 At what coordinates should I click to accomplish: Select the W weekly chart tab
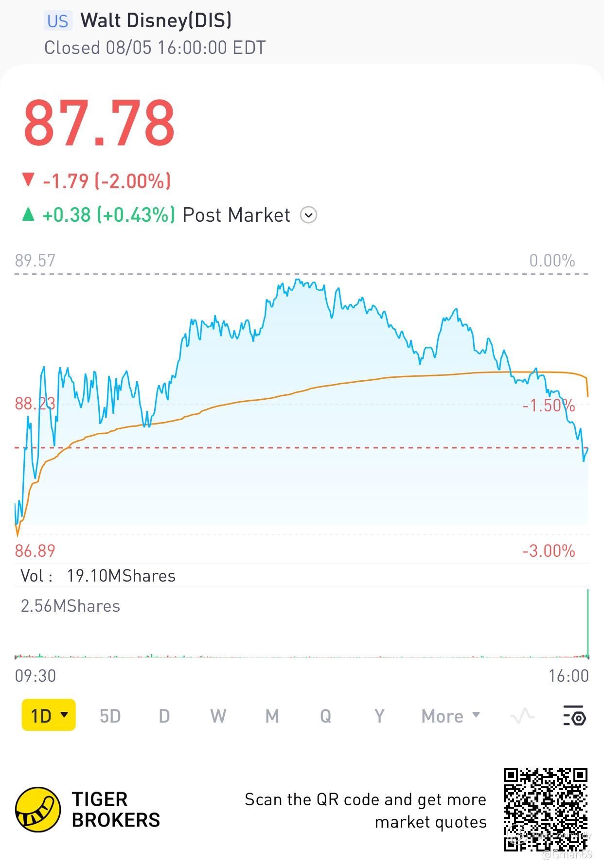pyautogui.click(x=218, y=716)
